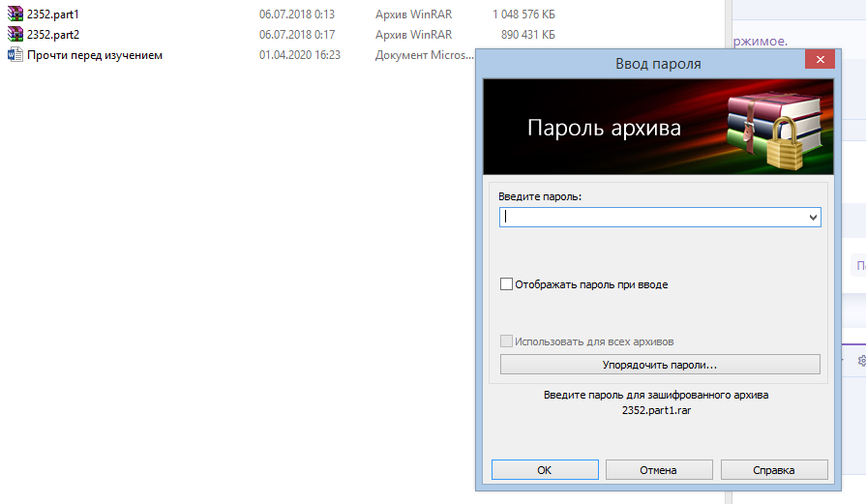Click the 890 431 КБ size value
Screen dimensions: 866x504
(x=527, y=35)
